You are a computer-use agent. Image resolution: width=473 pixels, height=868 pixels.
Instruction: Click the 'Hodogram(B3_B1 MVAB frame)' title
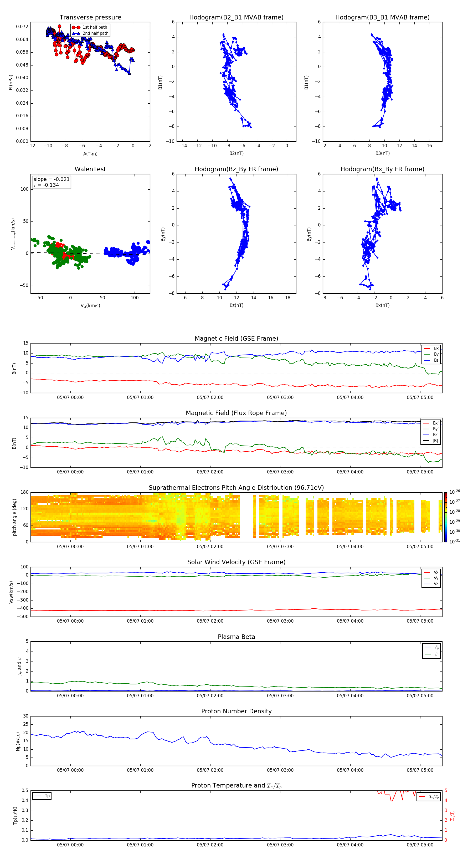click(382, 18)
